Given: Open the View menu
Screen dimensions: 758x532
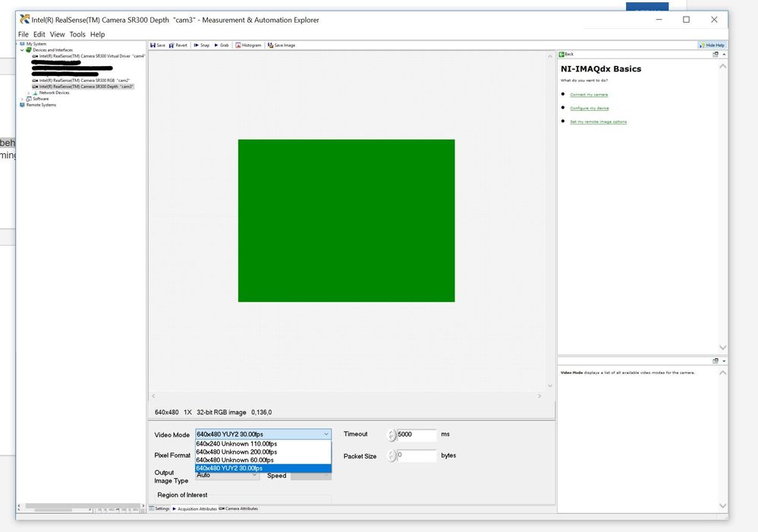Looking at the screenshot, I should 57,34.
